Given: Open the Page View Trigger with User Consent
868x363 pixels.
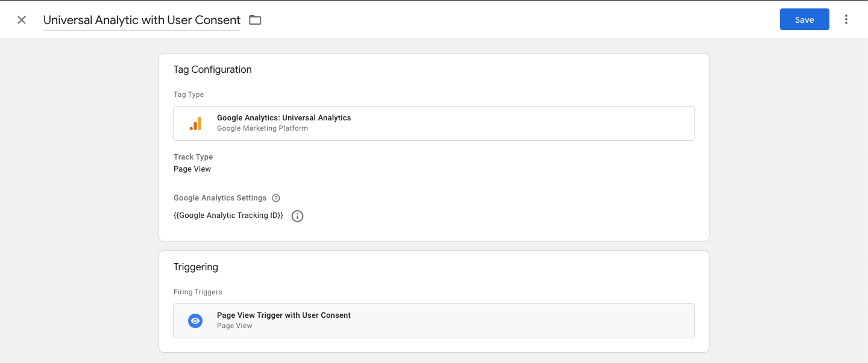Looking at the screenshot, I should pos(434,321).
